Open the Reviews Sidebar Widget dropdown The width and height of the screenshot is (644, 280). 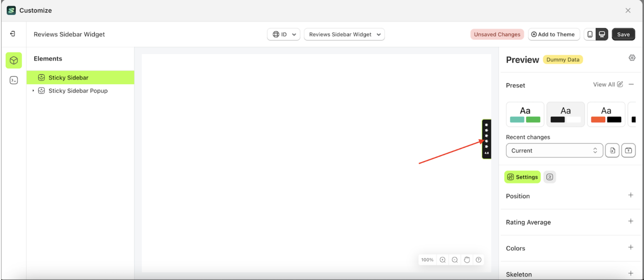coord(344,34)
